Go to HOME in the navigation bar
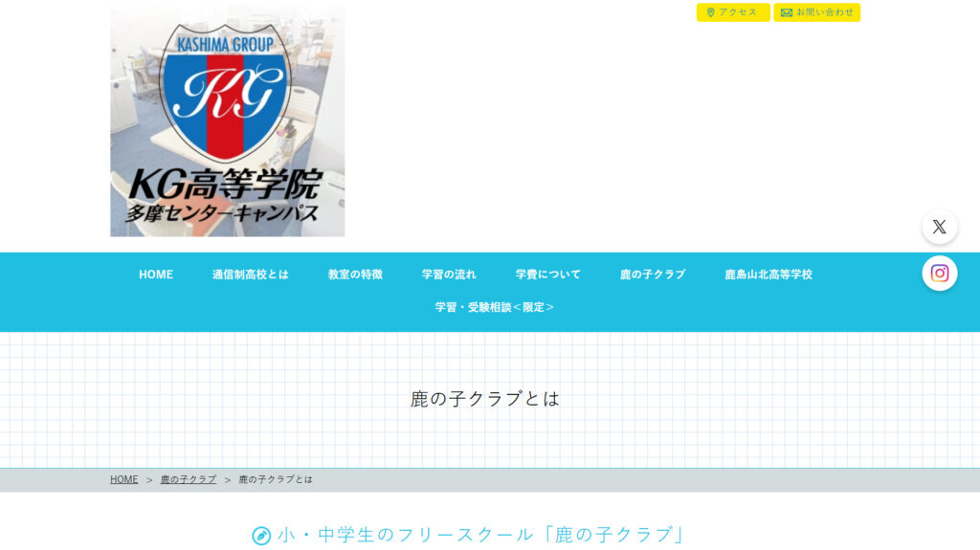 [x=156, y=275]
